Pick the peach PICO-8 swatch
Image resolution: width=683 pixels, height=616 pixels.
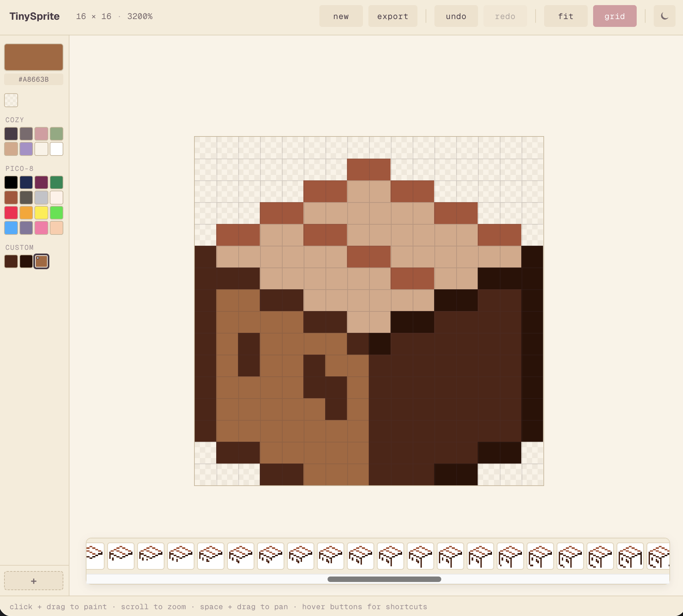coord(57,228)
